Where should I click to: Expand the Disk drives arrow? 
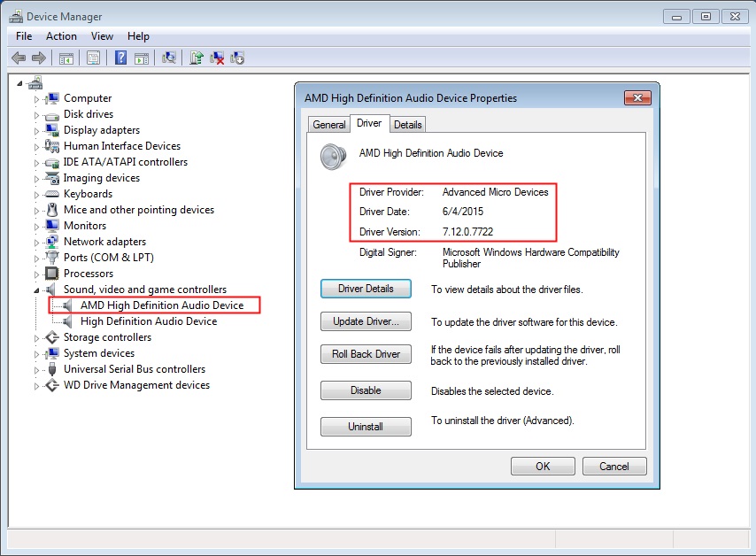[x=36, y=115]
